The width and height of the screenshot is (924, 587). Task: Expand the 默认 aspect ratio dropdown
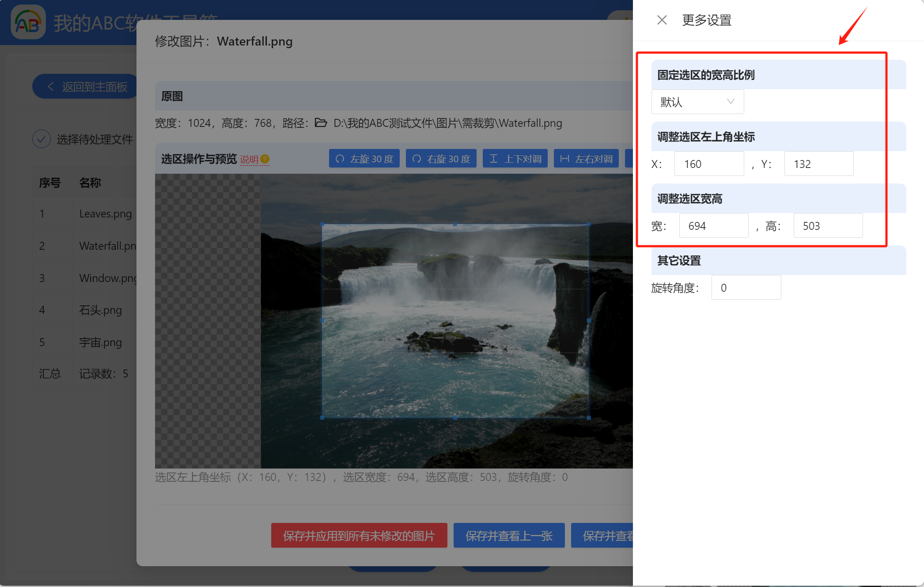coord(697,102)
